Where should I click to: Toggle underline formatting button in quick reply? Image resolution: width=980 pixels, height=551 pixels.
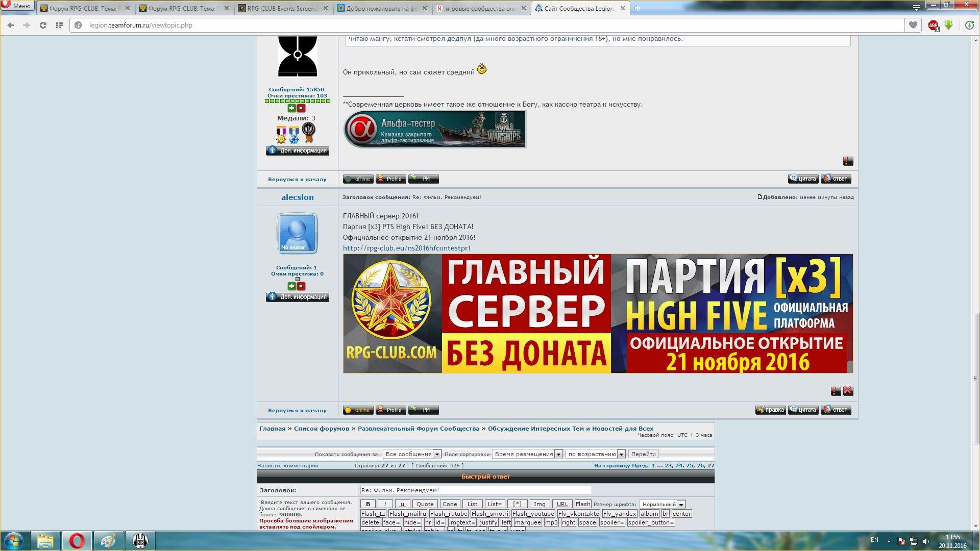[x=402, y=504]
